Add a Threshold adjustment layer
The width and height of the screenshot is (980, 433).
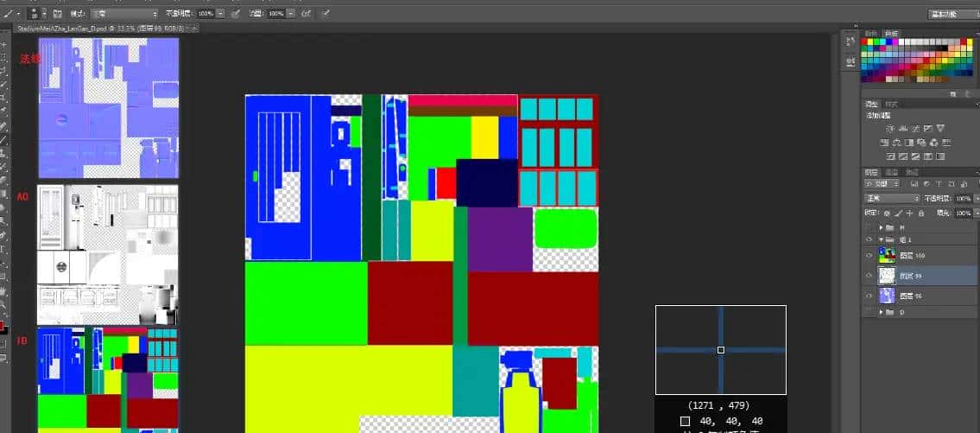[915, 156]
